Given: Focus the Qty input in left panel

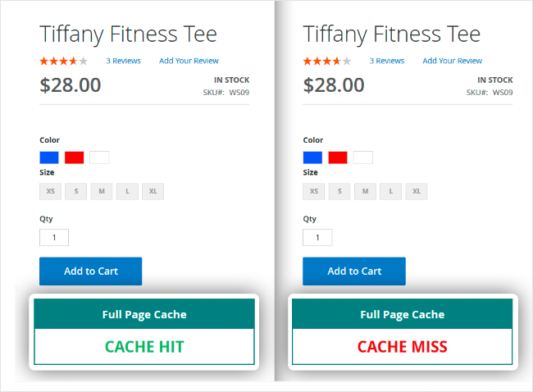Looking at the screenshot, I should [x=54, y=238].
